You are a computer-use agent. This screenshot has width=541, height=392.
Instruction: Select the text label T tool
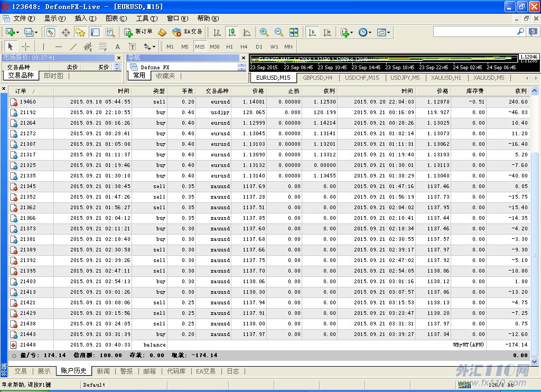(132, 46)
